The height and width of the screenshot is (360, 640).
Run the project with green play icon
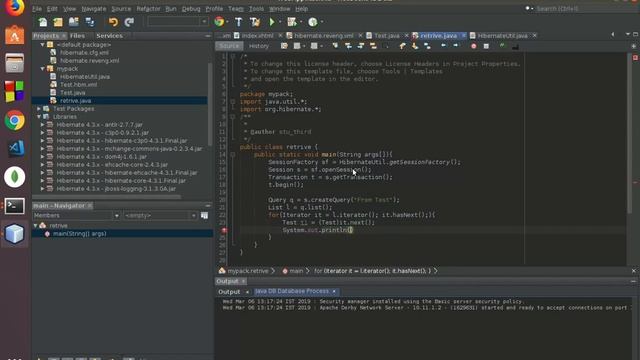272,22
